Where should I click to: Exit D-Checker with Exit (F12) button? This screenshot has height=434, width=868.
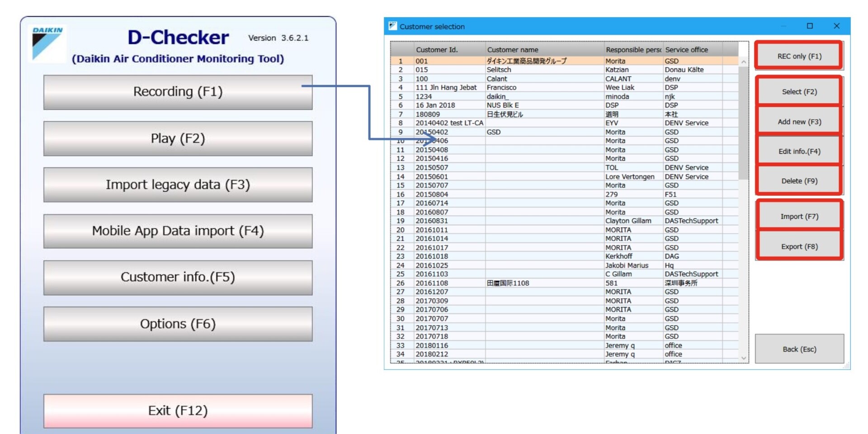point(178,411)
